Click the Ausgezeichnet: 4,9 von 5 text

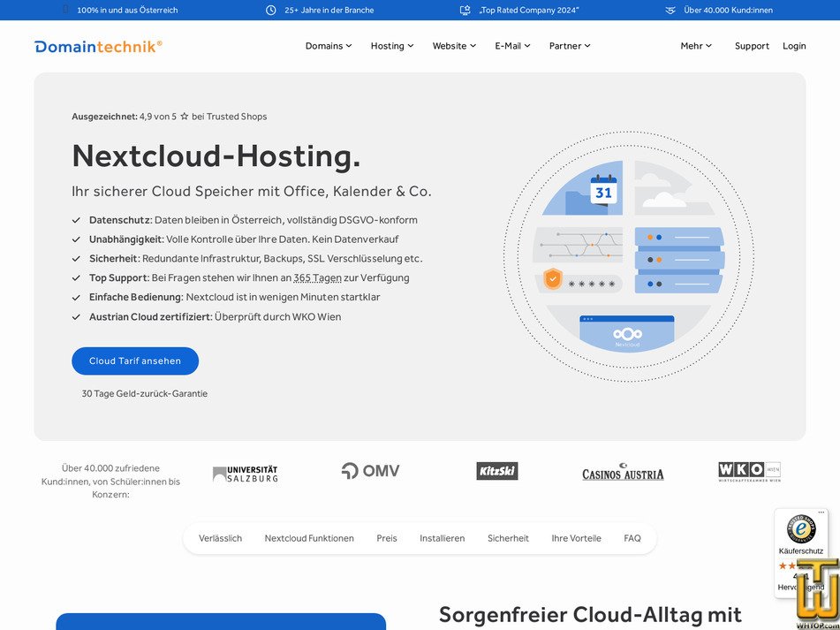tap(125, 117)
